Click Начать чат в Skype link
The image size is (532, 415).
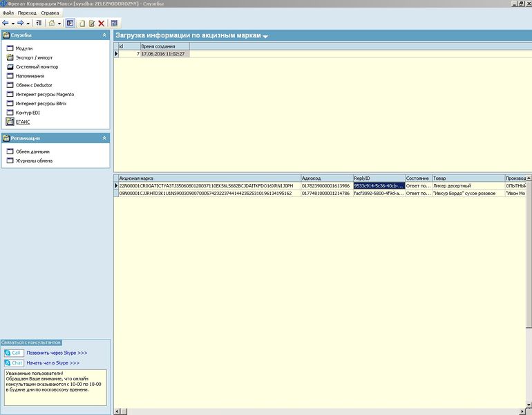(x=53, y=362)
